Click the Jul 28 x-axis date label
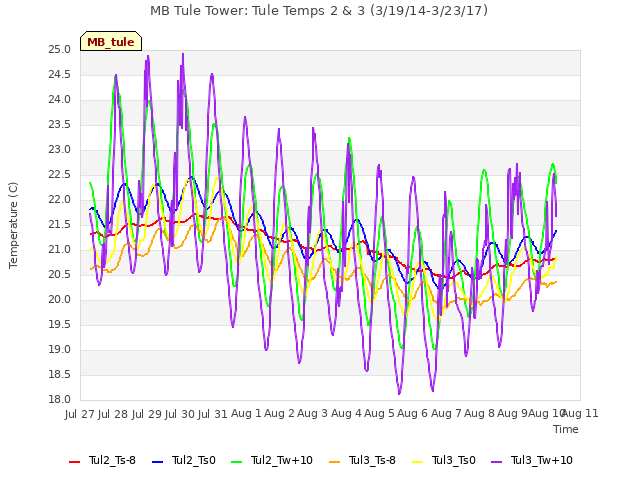Image resolution: width=640 pixels, height=480 pixels. tap(113, 414)
